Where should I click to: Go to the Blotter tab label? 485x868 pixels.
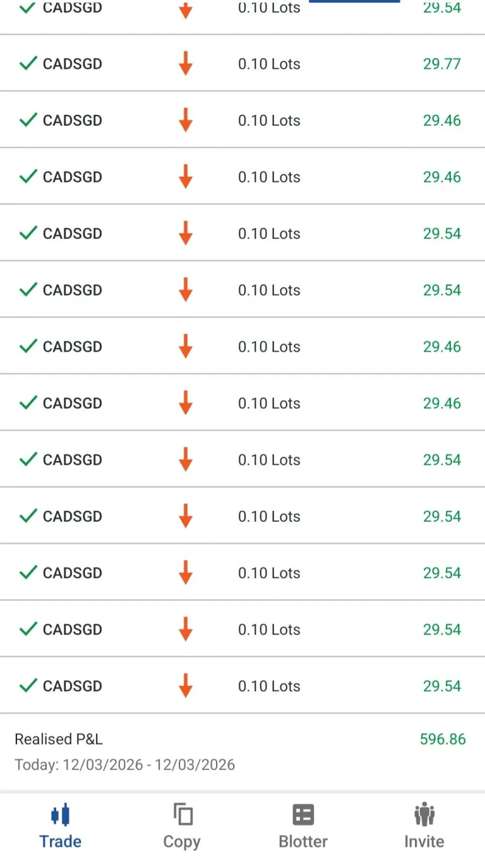click(x=303, y=841)
